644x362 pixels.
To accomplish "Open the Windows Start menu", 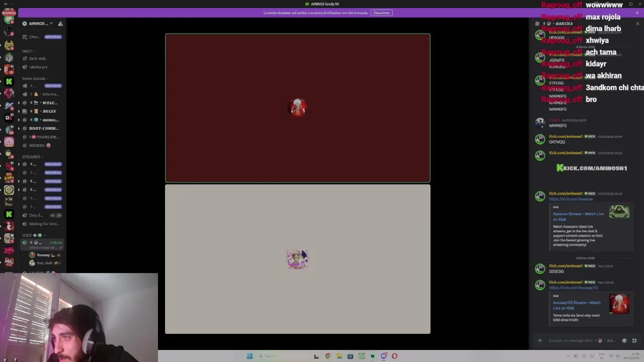I will click(250, 356).
